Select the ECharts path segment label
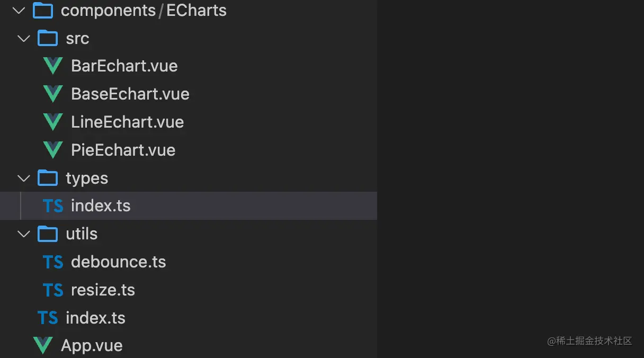Screen dimensions: 644x358 coord(196,10)
